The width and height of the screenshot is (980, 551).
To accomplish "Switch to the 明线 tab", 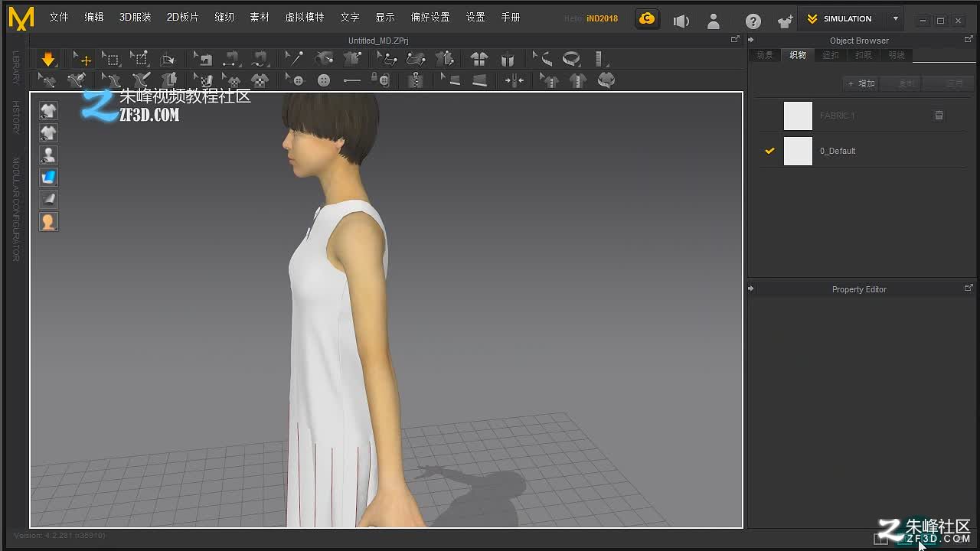I will point(897,55).
